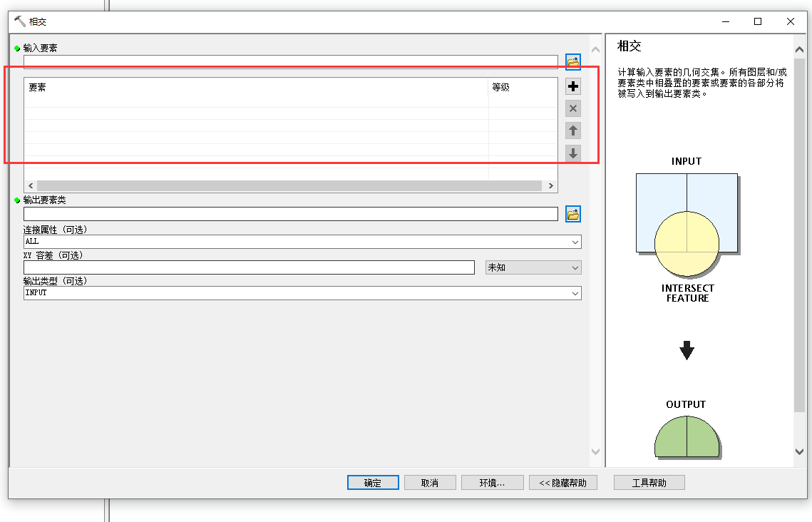The width and height of the screenshot is (812, 522).
Task: Open the input features browse dialog
Action: coord(573,61)
